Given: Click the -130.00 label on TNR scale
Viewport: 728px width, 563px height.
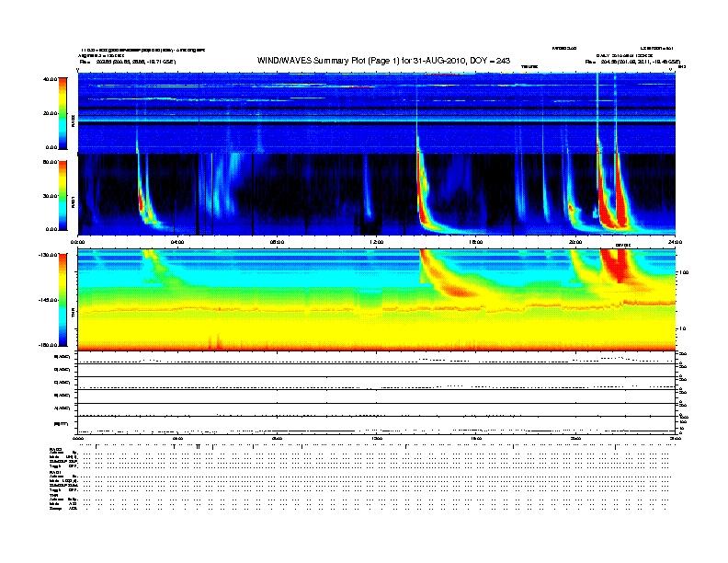Looking at the screenshot, I should pos(48,255).
